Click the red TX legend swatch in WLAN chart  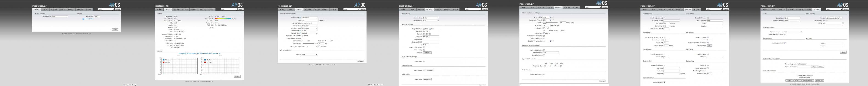[x=205, y=62]
